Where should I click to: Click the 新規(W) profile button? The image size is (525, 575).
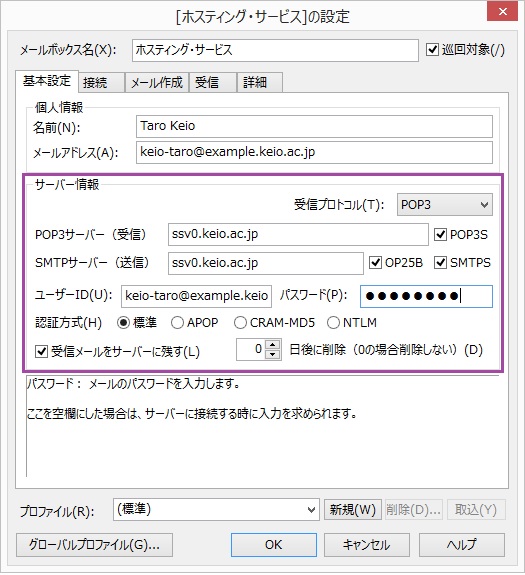[x=353, y=509]
